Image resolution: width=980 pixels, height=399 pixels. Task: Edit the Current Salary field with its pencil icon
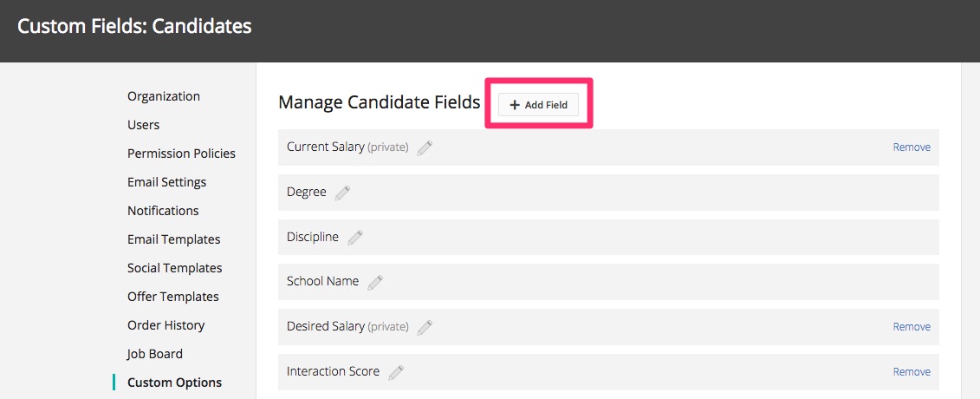[425, 147]
